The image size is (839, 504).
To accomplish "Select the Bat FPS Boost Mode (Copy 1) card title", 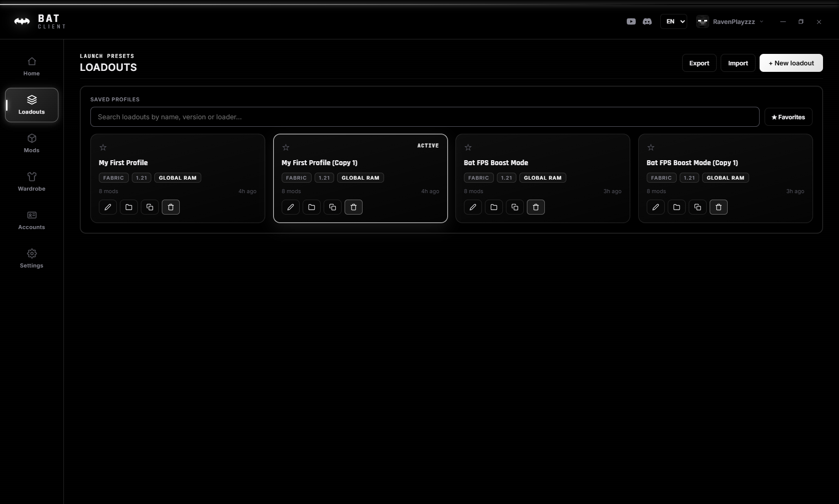I will [x=692, y=163].
